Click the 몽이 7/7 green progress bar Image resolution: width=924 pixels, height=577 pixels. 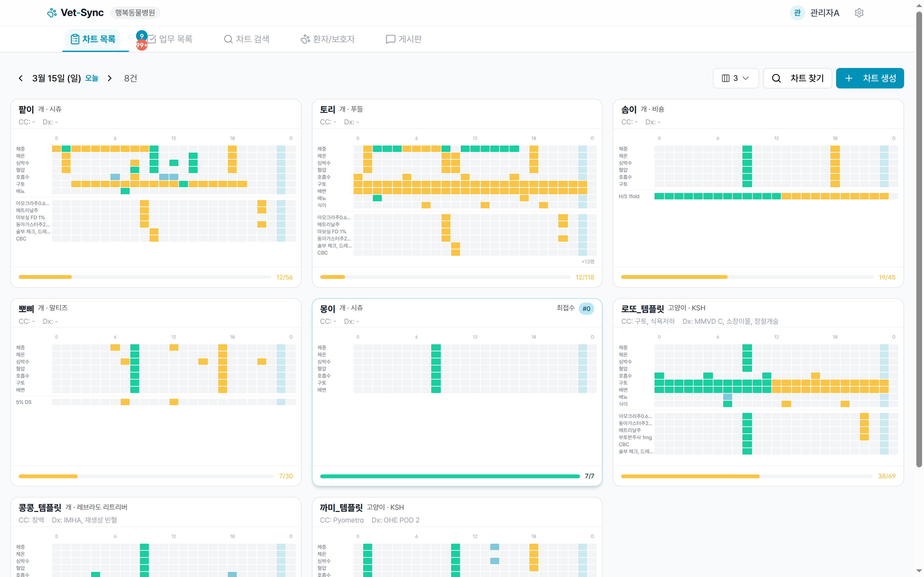coord(450,476)
